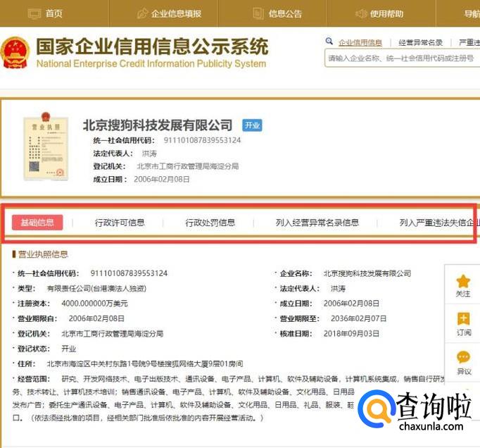Switch to the 行政处罚信息 tab
Viewport: 480px width, 448px height.
[x=210, y=223]
